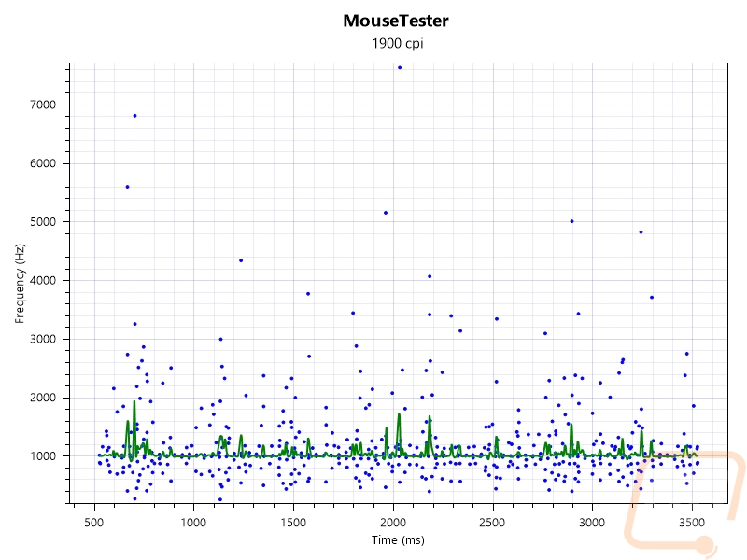Click the 500 tick on the Time axis
The height and width of the screenshot is (560, 747).
(94, 523)
